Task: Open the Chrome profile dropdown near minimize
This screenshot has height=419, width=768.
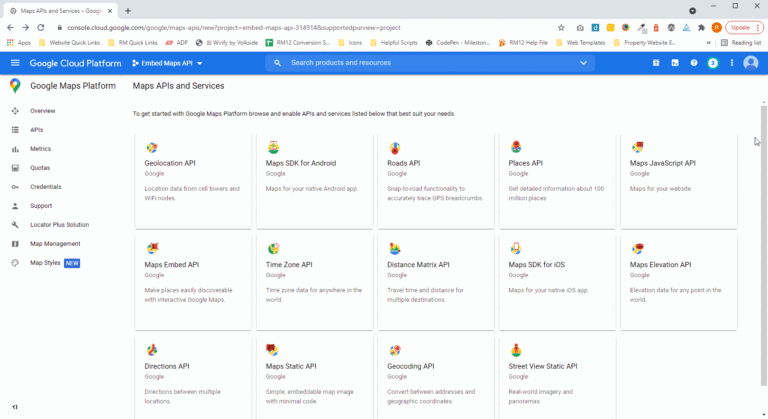Action: pyautogui.click(x=693, y=11)
